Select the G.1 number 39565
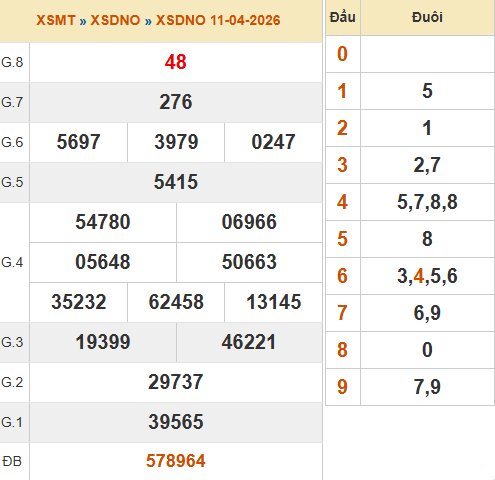Viewport: 495px width, 480px height. point(176,422)
